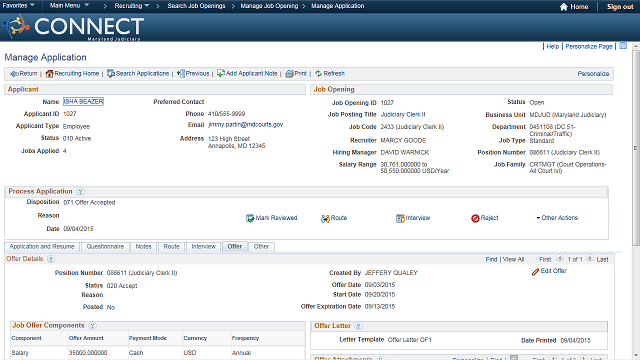
Task: Click the Return arrow icon
Action: [x=14, y=74]
